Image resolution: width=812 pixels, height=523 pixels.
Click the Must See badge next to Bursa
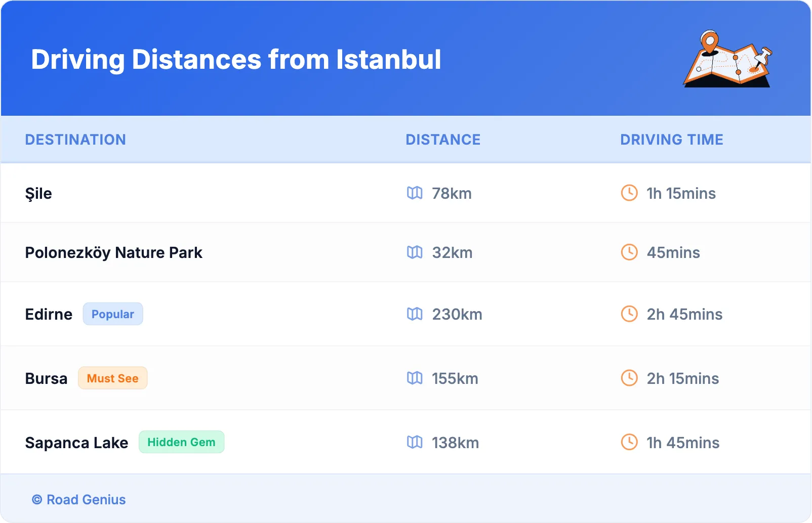(x=112, y=378)
